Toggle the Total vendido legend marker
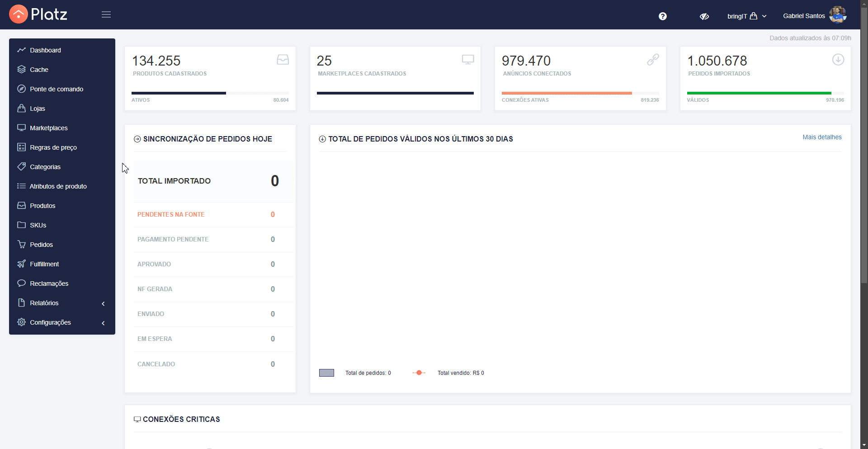Screen dimensions: 868x449 pyautogui.click(x=419, y=373)
